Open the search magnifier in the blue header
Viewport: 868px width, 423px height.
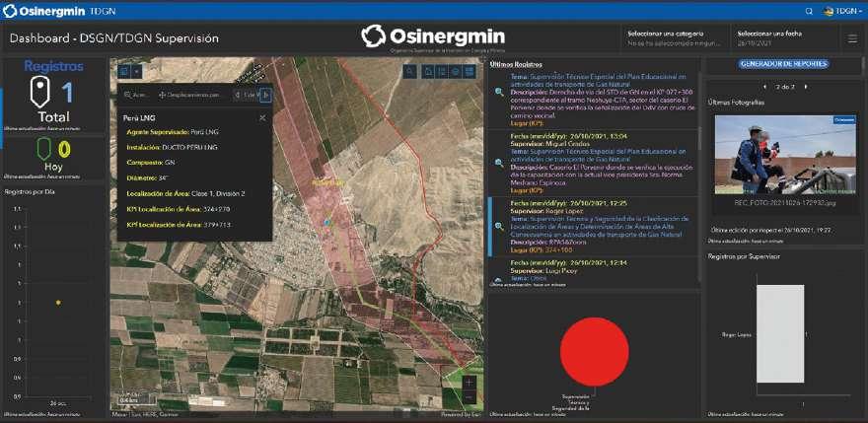tap(809, 11)
